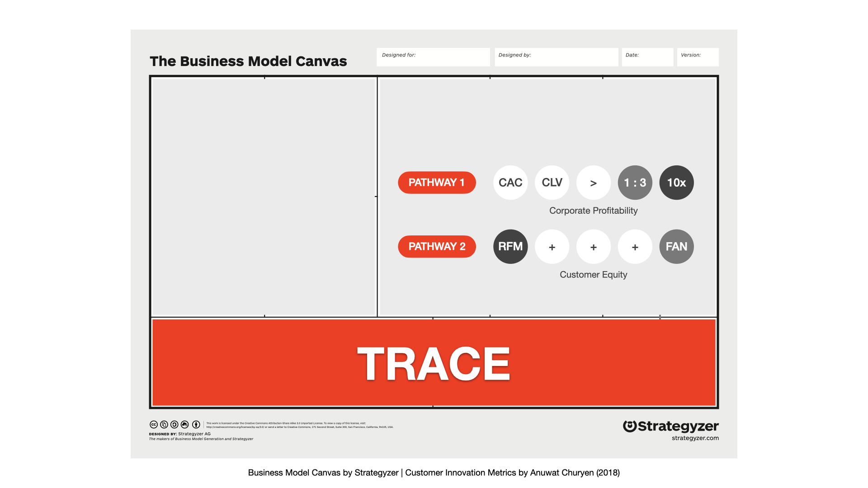868x488 pixels.
Task: Click the Creative Commons CC icon
Action: (154, 425)
